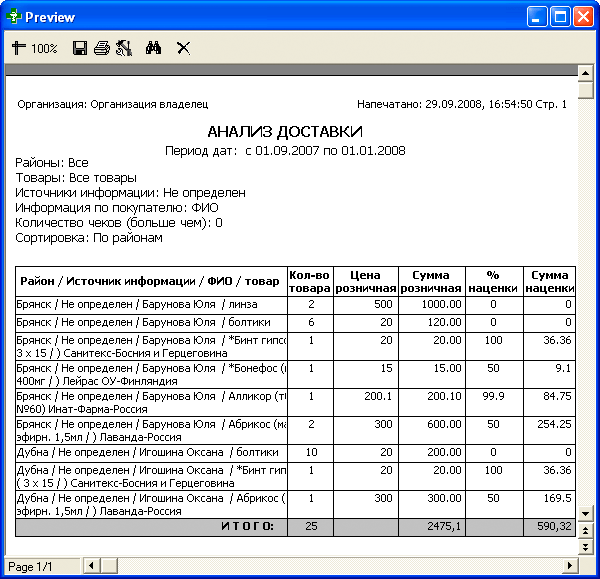This screenshot has height=579, width=600.
Task: Click the Сумма розничная column header
Action: pyautogui.click(x=431, y=282)
